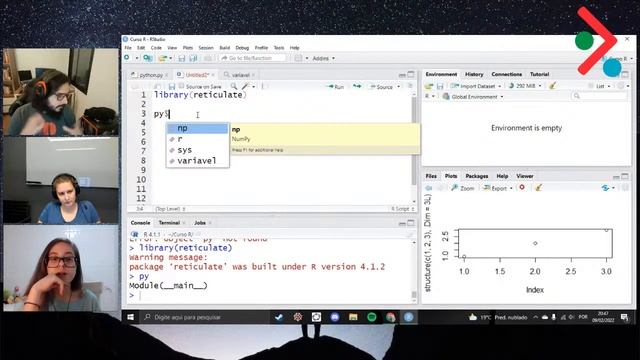The width and height of the screenshot is (640, 360).
Task: Click the re-run previous code icon
Action: tap(357, 86)
